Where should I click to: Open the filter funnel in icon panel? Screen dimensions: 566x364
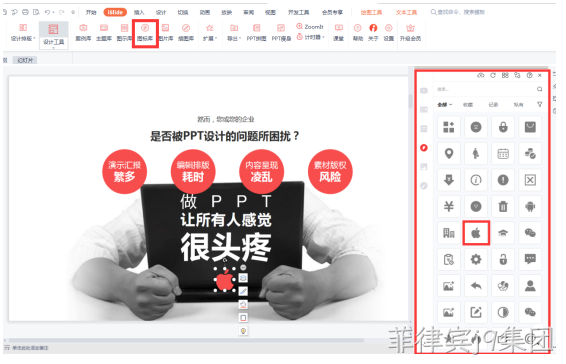tap(539, 105)
